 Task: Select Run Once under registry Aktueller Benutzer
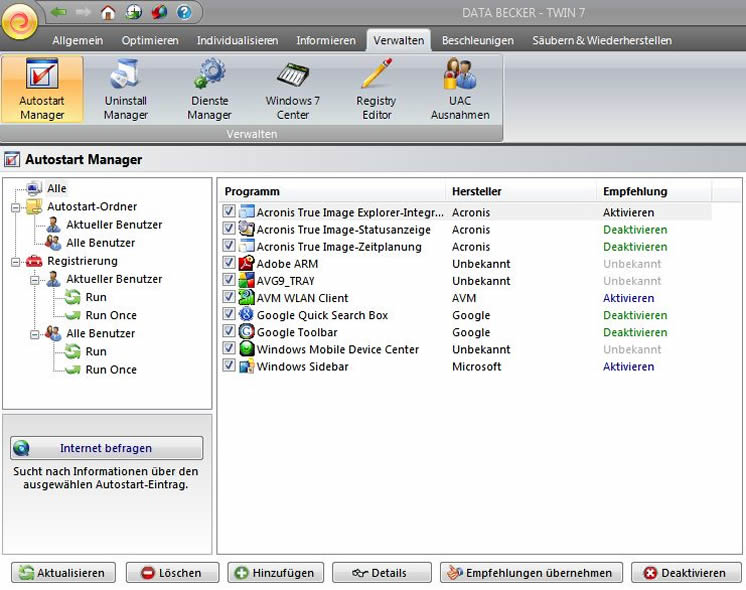pyautogui.click(x=111, y=315)
